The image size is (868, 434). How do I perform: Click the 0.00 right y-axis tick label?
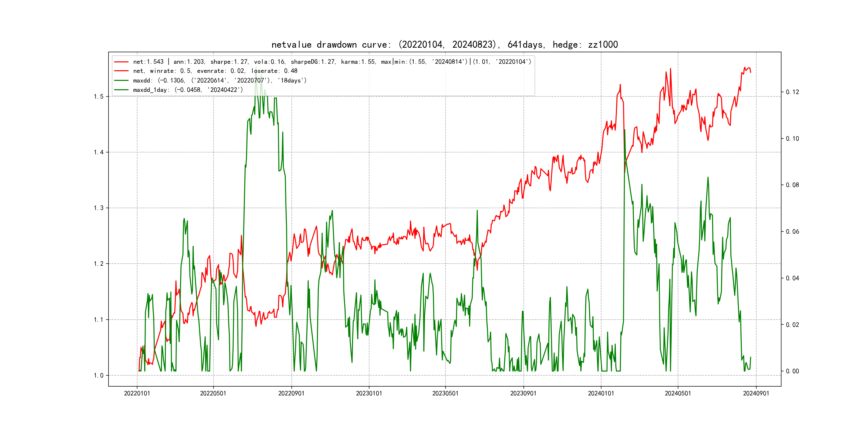[792, 371]
